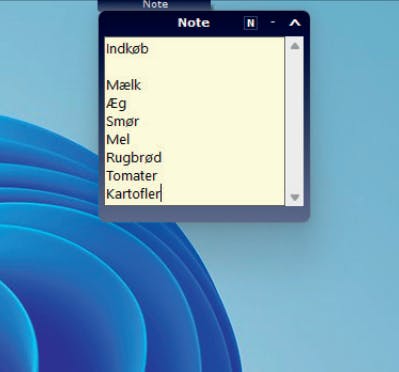Click the blank line below Indkøb
This screenshot has width=399, height=372.
pos(194,67)
